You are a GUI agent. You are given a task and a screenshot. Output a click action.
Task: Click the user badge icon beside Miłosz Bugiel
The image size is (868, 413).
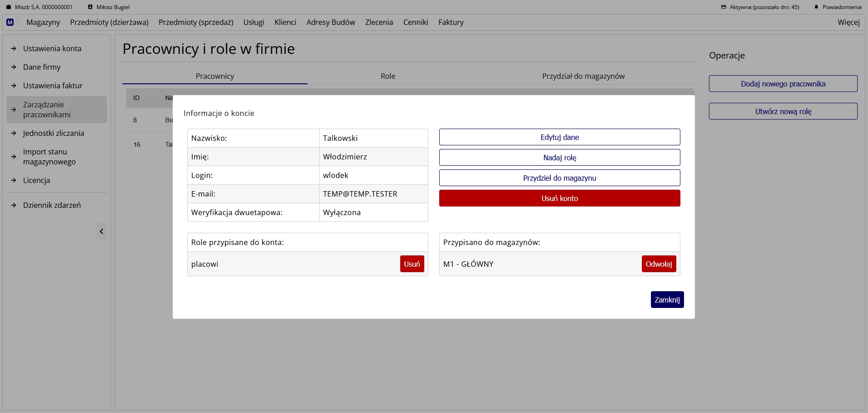[x=91, y=7]
